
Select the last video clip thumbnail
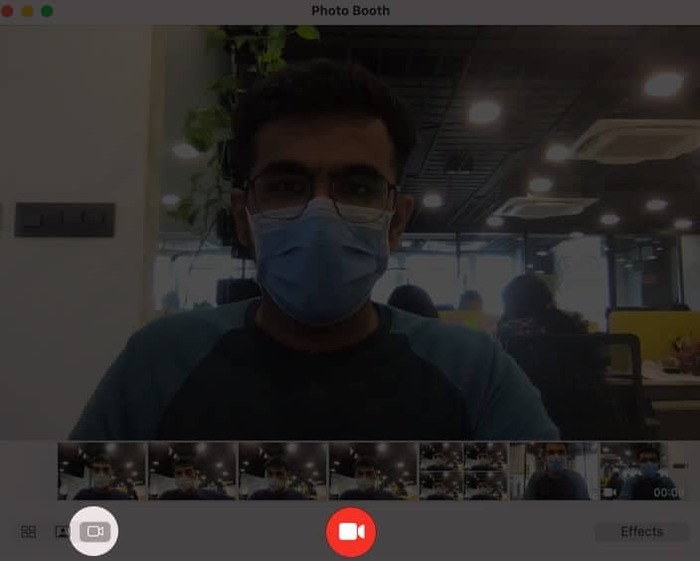coord(644,471)
